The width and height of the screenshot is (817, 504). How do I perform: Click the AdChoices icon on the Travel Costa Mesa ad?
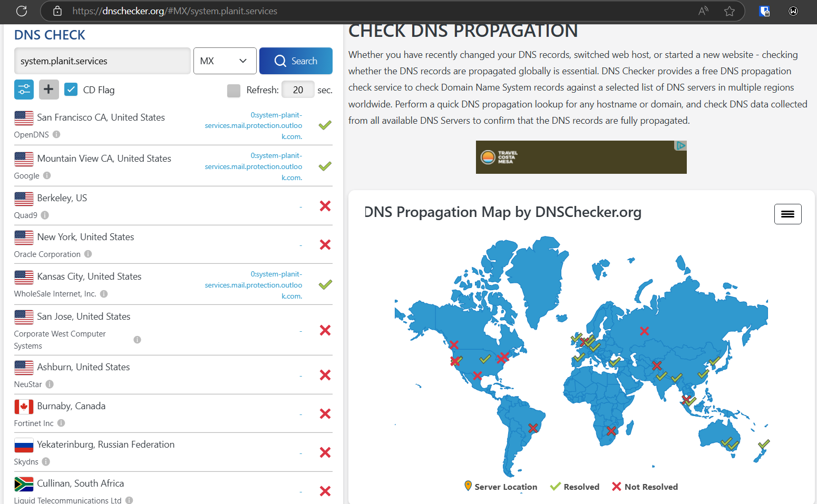[681, 145]
